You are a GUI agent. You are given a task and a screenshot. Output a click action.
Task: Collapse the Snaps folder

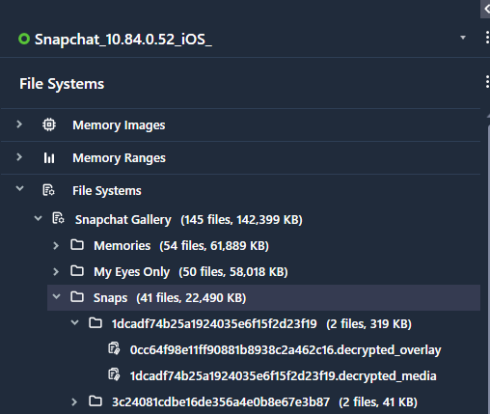[57, 296]
